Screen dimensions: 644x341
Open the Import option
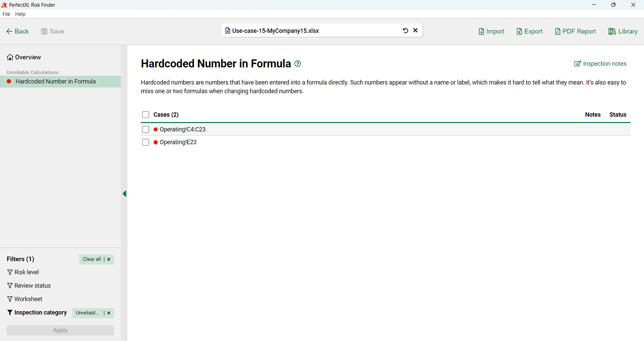[491, 32]
